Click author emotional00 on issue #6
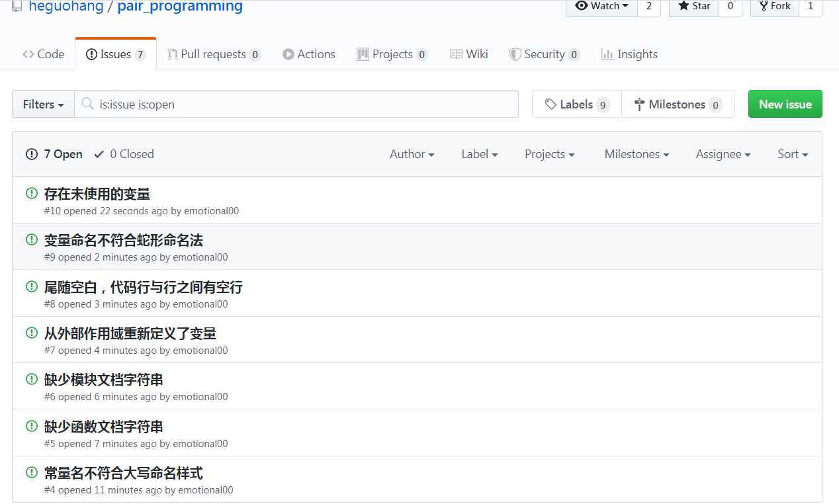Viewport: 839px width, 504px height. [x=200, y=397]
